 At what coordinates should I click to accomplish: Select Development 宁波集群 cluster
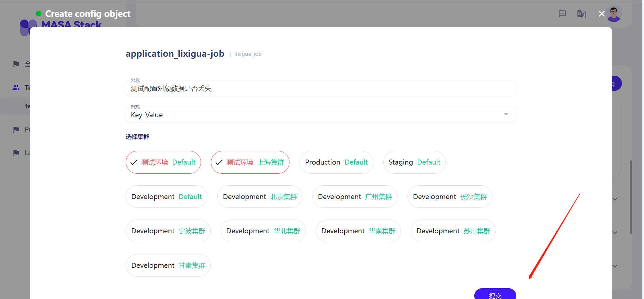tap(168, 231)
